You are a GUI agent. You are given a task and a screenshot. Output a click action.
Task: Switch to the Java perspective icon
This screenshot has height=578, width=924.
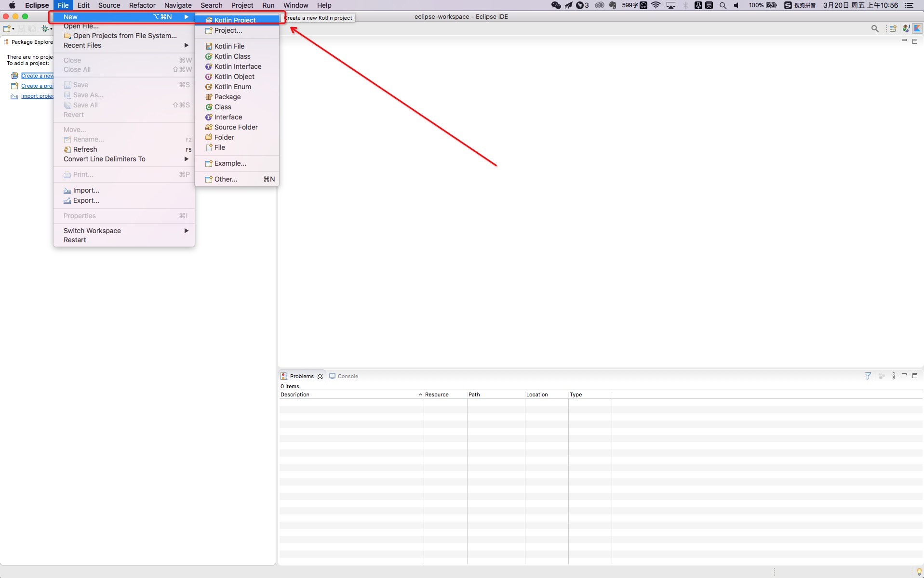906,29
